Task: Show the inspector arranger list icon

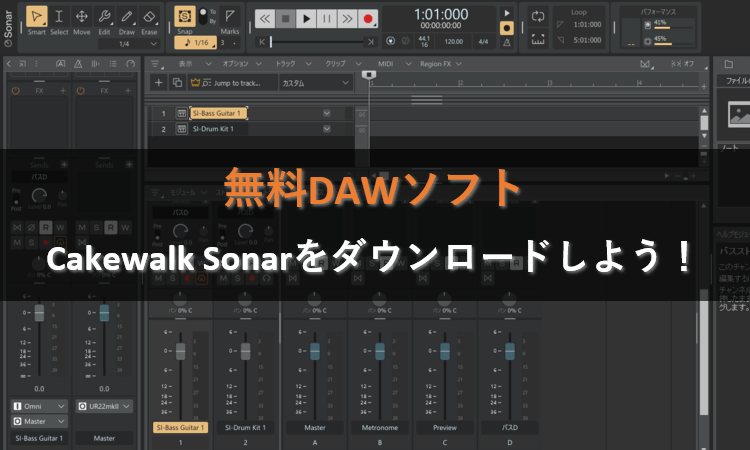Action: (x=113, y=63)
